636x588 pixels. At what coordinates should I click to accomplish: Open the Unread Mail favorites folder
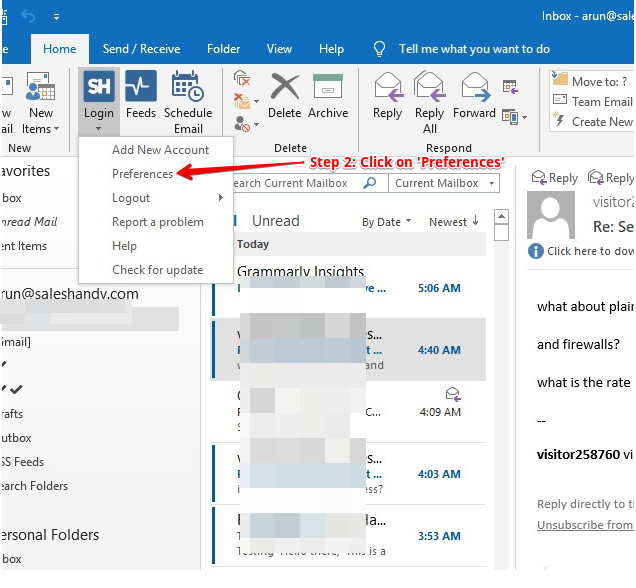29,222
